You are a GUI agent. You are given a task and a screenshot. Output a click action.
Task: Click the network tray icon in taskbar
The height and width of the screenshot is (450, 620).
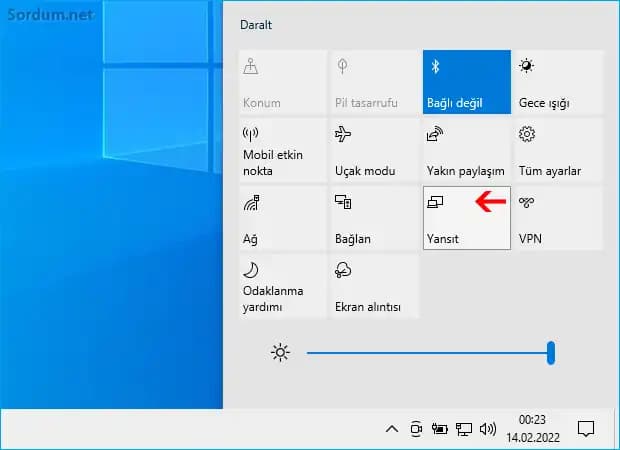click(464, 429)
